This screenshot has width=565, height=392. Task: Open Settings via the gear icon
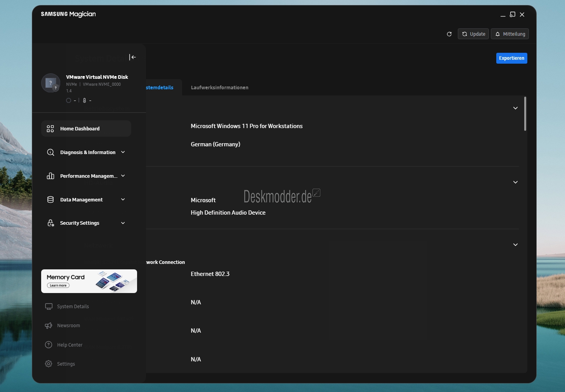(49, 364)
